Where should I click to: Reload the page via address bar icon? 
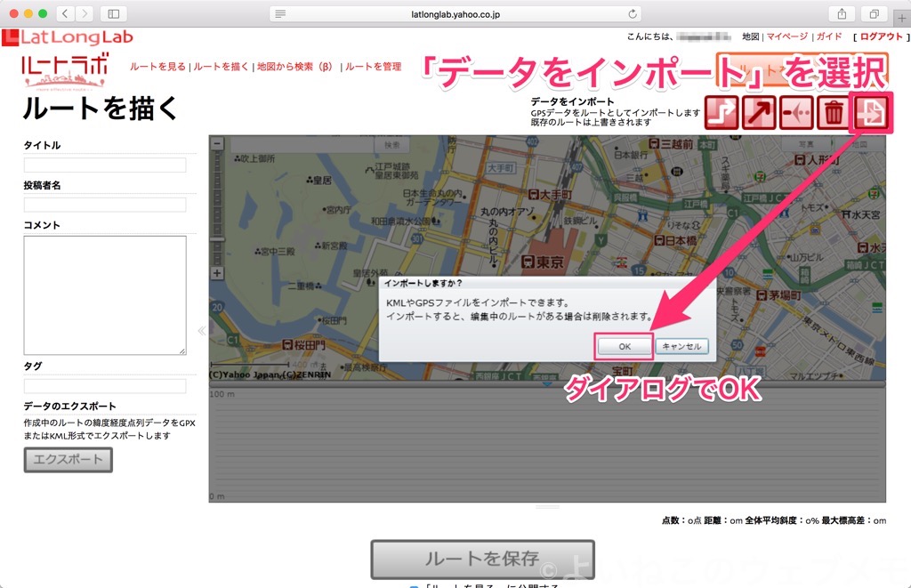point(633,14)
